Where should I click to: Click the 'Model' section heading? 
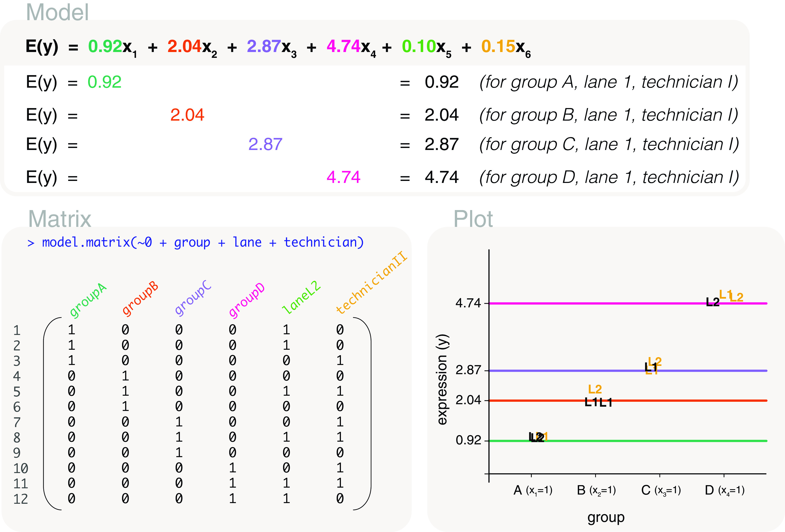[57, 13]
